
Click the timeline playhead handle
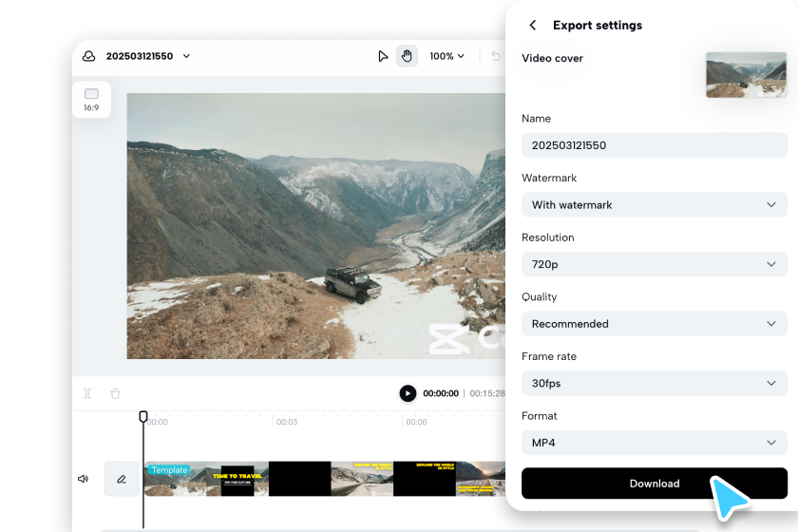tap(143, 417)
